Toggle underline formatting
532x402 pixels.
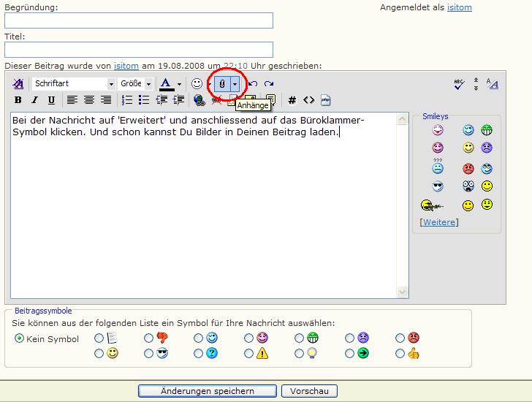[x=51, y=100]
